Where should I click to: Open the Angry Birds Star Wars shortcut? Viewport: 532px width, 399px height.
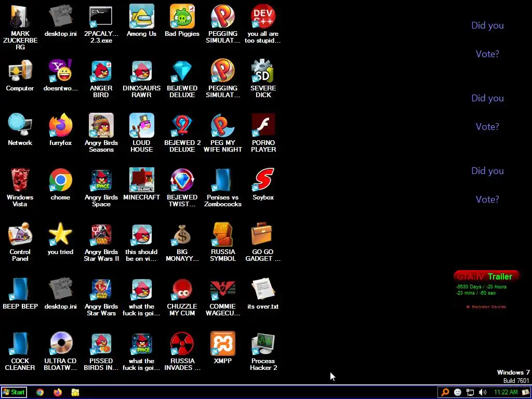[x=101, y=289]
